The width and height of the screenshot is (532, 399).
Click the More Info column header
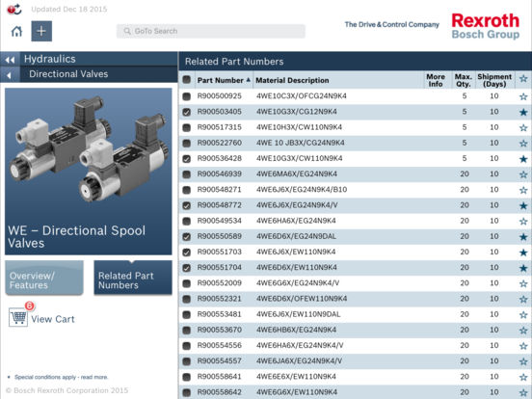436,80
